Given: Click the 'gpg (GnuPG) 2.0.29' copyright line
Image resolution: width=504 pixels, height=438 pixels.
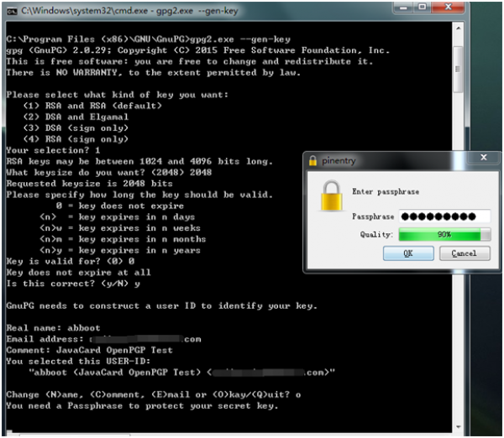Looking at the screenshot, I should pos(197,50).
